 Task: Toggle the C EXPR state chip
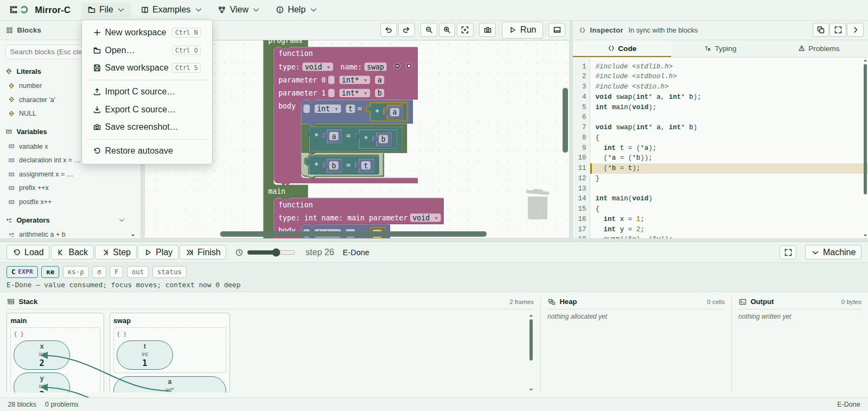(x=22, y=272)
